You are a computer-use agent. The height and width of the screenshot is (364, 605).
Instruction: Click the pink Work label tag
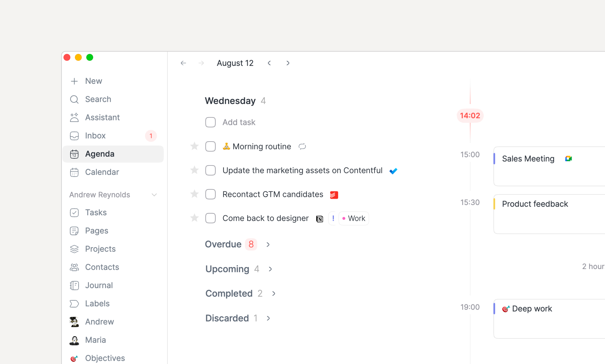coord(354,218)
